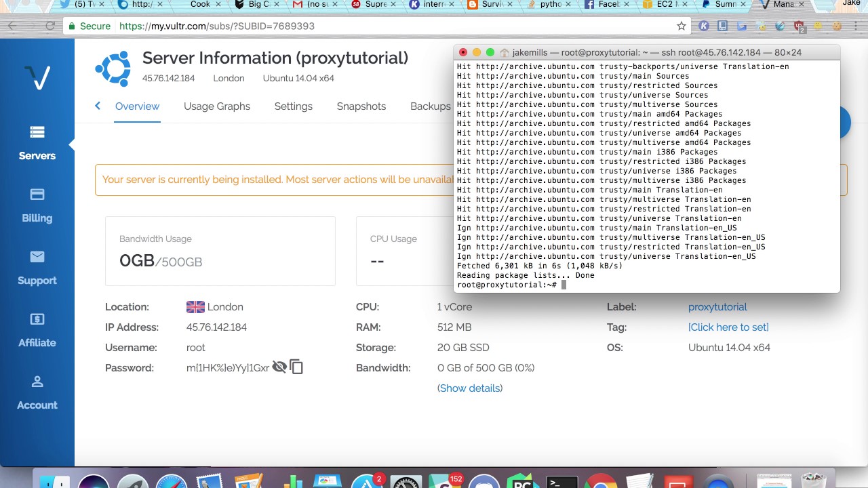Open Chrome three-dot menu
Viewport: 868px width, 488px height.
[x=856, y=26]
